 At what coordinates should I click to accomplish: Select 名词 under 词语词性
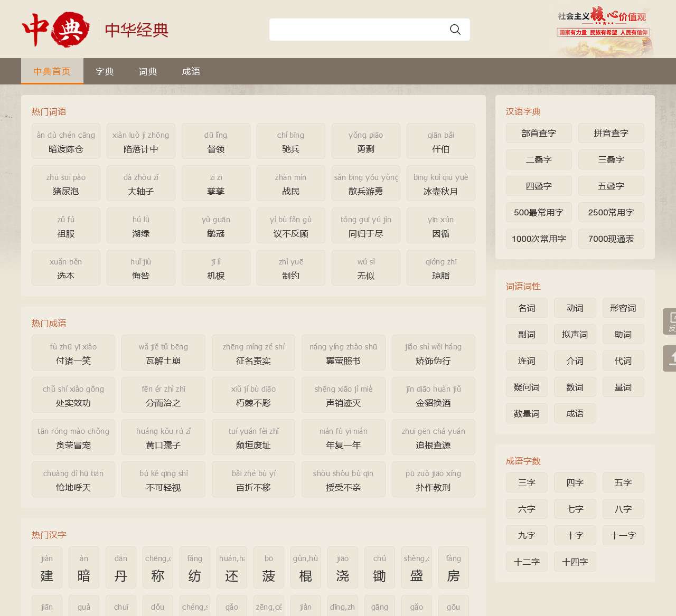[x=526, y=308]
